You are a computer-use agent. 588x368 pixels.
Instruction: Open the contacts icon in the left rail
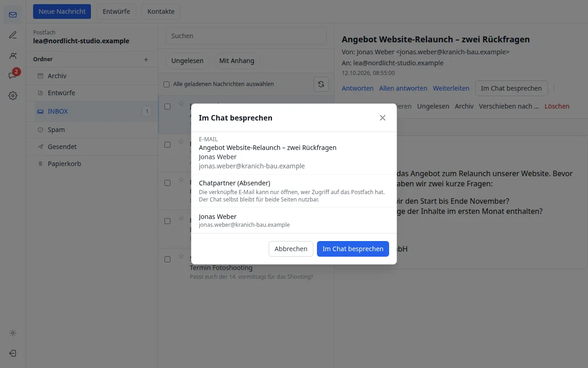[x=13, y=55]
